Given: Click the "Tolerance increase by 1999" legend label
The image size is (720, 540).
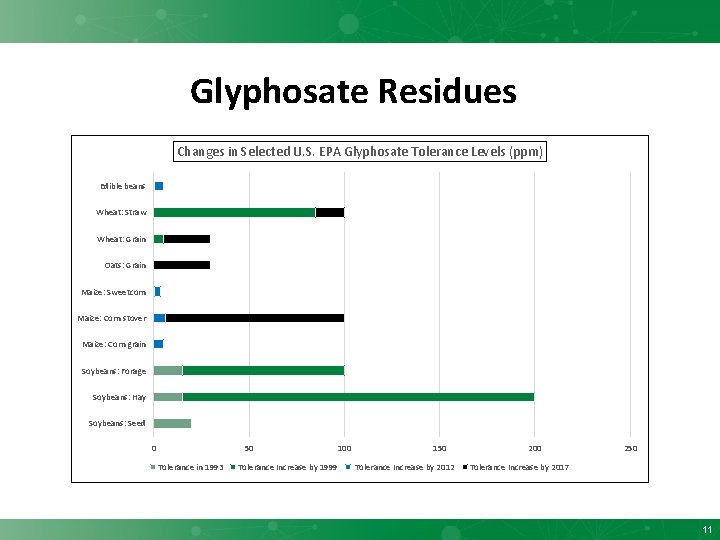Looking at the screenshot, I should click(x=287, y=467).
